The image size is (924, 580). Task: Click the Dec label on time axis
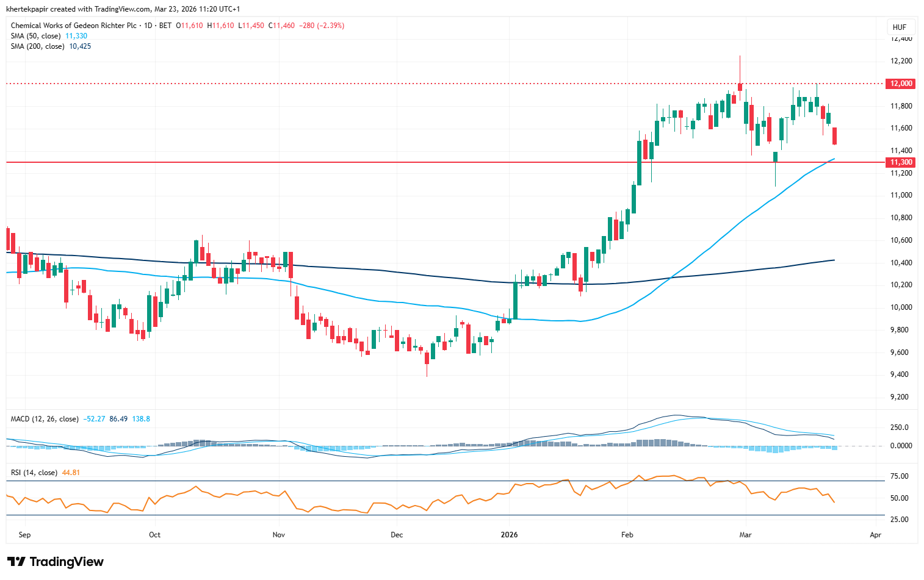[x=397, y=535]
